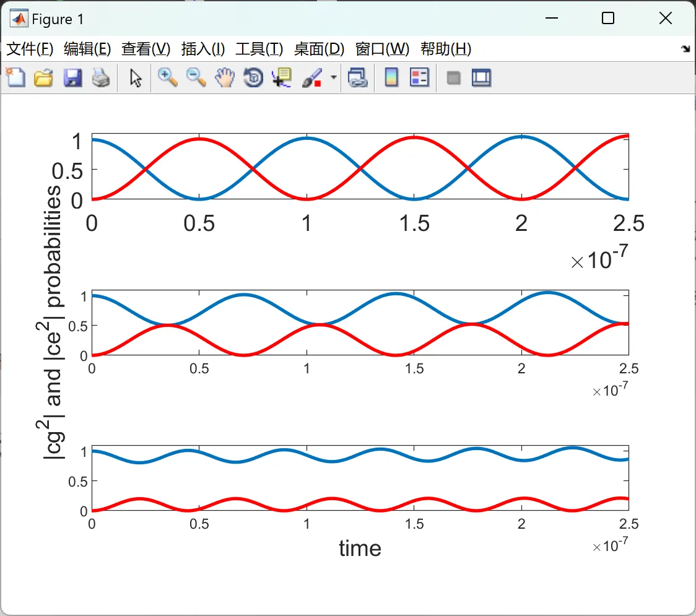This screenshot has width=696, height=616.
Task: Show Plot Tools and dock figure
Action: [x=482, y=78]
